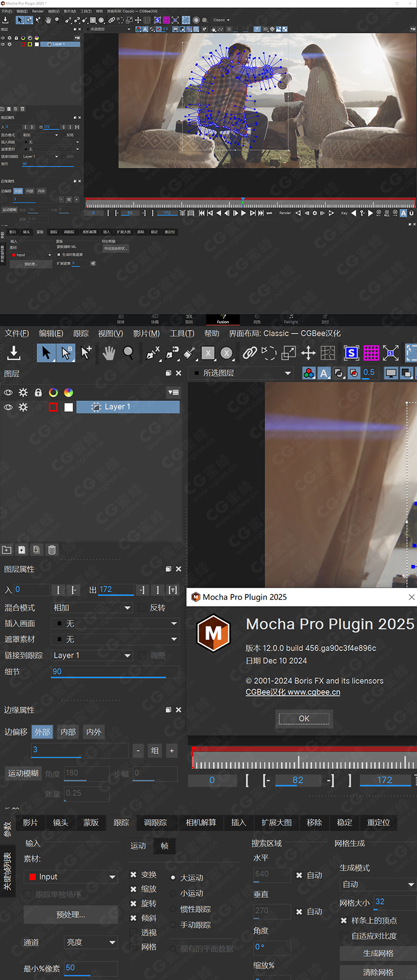Screen dimensions: 417x980
Task: Select the 内部 edge offset button
Action: [68, 732]
